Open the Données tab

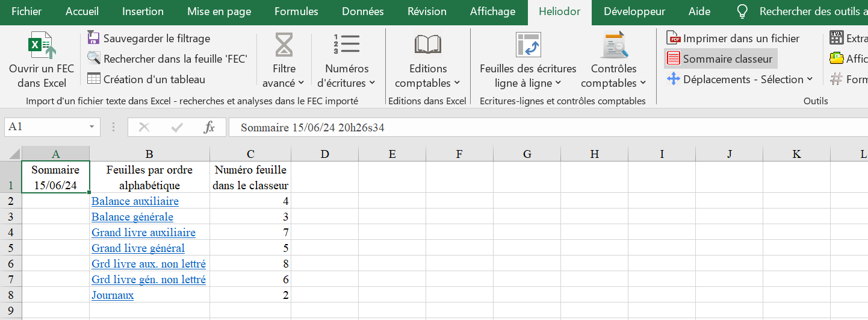coord(362,11)
